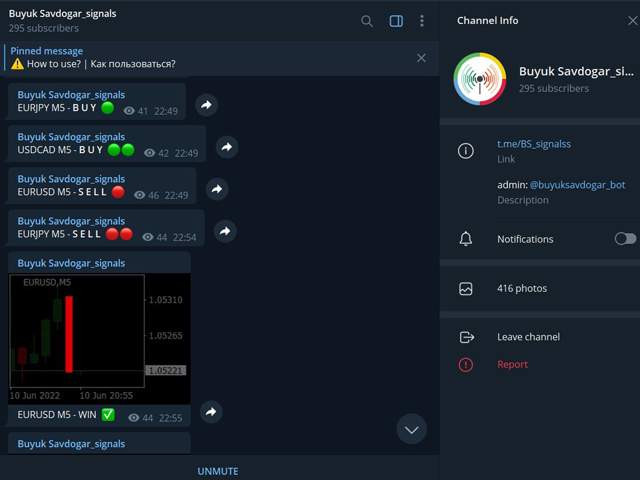Report the channel
This screenshot has width=640, height=480.
tap(512, 364)
